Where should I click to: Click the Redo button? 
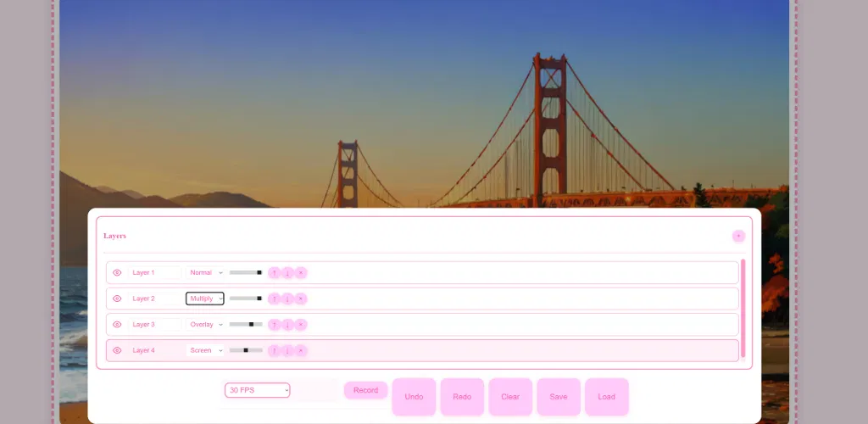(x=462, y=397)
